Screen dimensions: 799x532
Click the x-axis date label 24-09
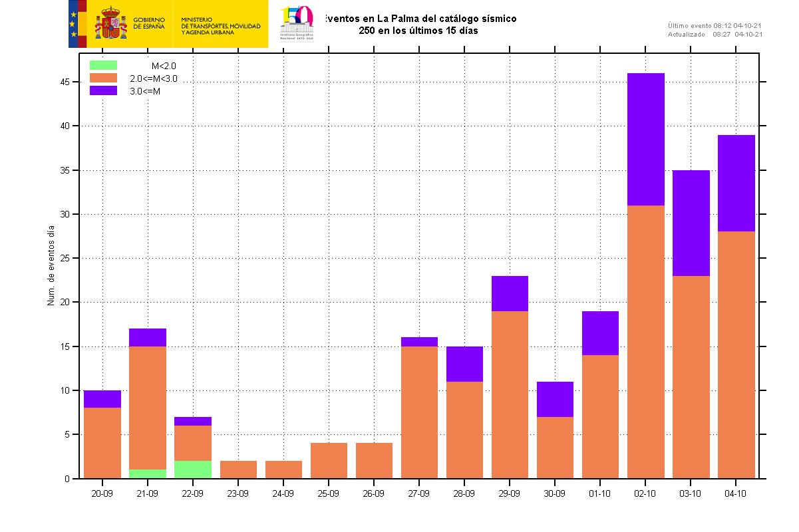tap(283, 494)
